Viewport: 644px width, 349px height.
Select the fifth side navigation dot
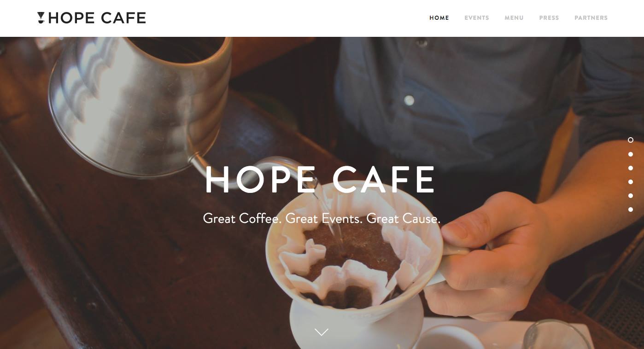coord(631,196)
